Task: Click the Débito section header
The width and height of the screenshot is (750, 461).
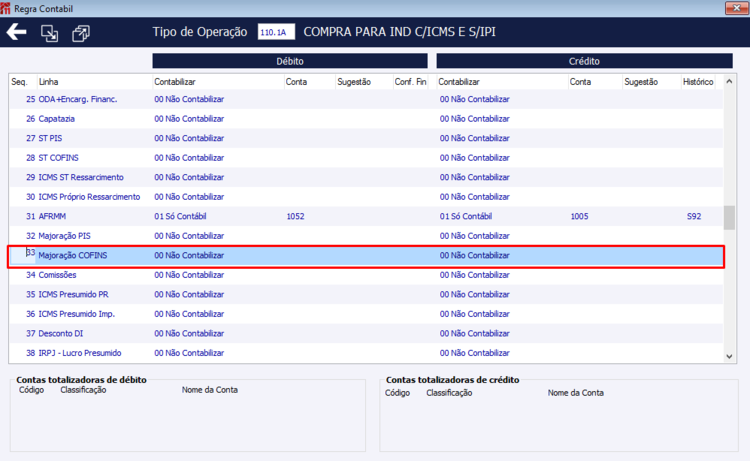Action: point(290,61)
